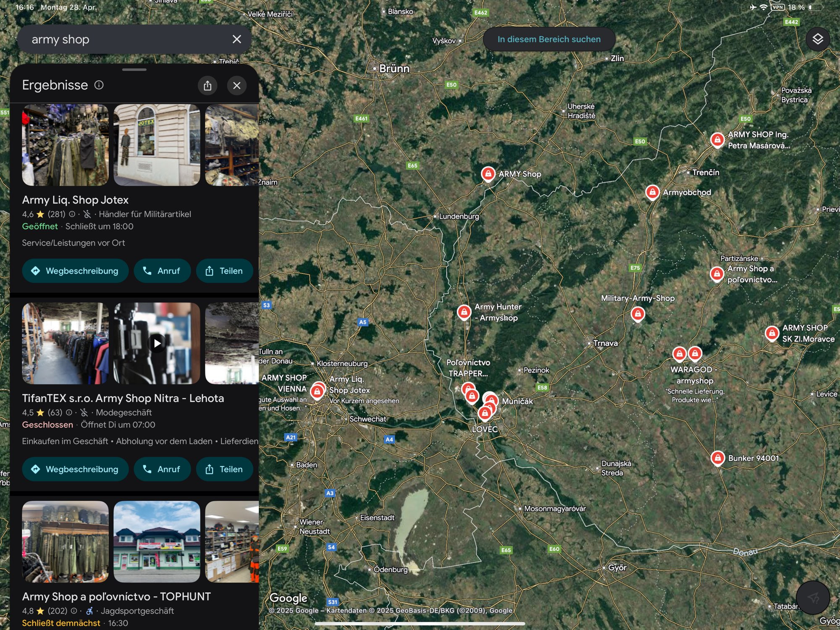The image size is (840, 630).
Task: Tap the Military-Army-Shop pin
Action: (x=638, y=313)
